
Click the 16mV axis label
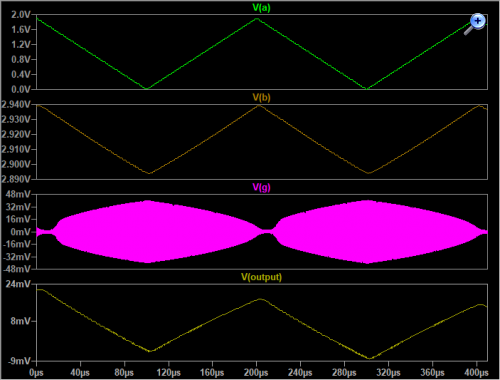pos(18,219)
